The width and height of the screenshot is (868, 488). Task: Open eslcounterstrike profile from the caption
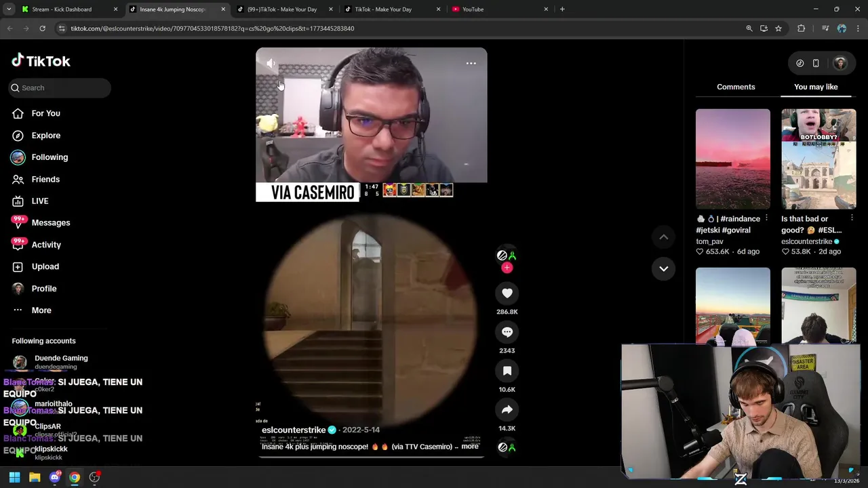click(x=294, y=430)
